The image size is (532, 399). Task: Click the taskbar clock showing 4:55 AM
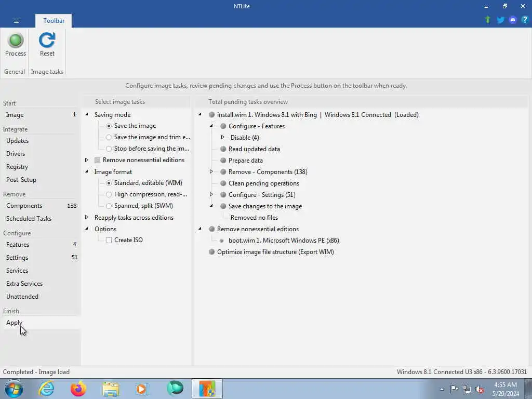point(506,389)
